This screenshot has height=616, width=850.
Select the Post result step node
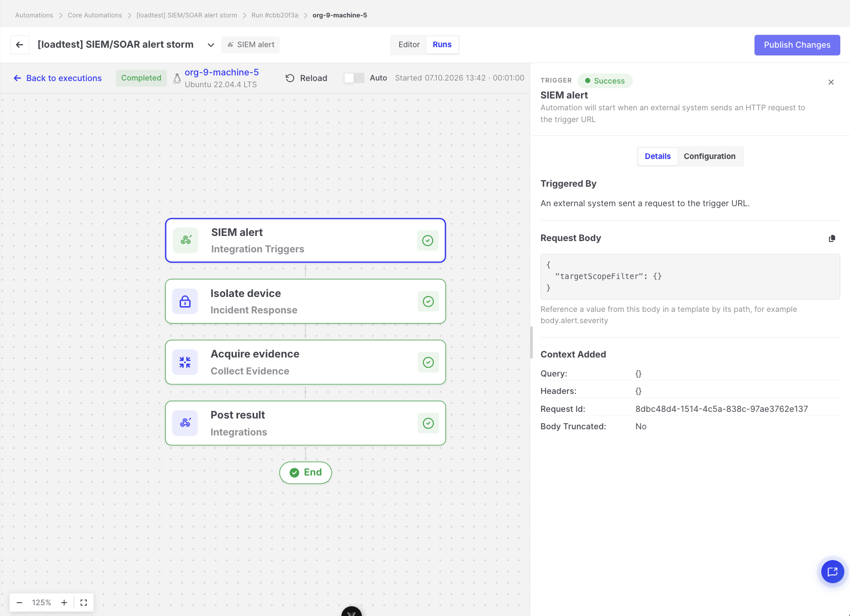pos(305,423)
